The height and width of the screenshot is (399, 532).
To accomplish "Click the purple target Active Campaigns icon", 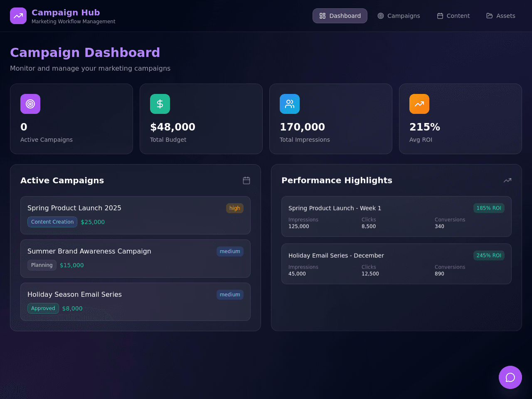I will coord(30,104).
